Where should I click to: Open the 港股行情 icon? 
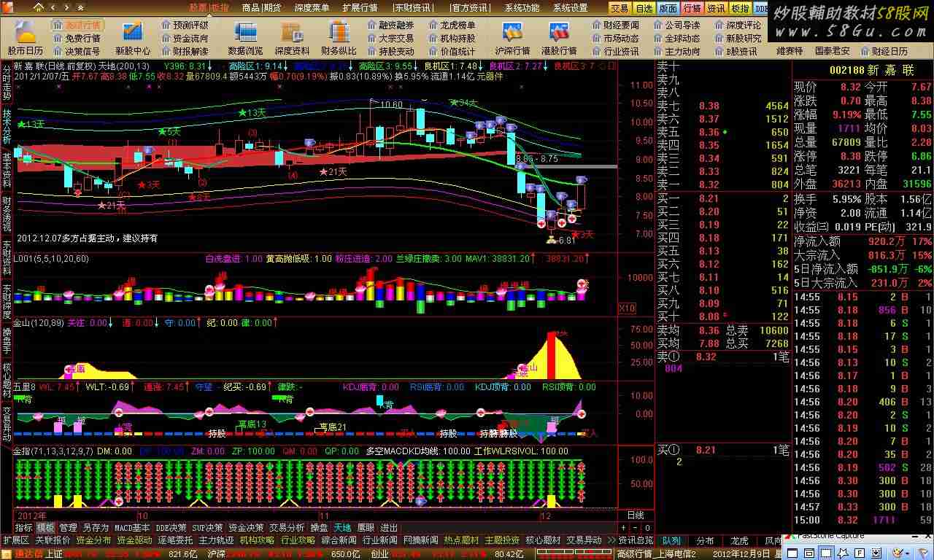[558, 32]
